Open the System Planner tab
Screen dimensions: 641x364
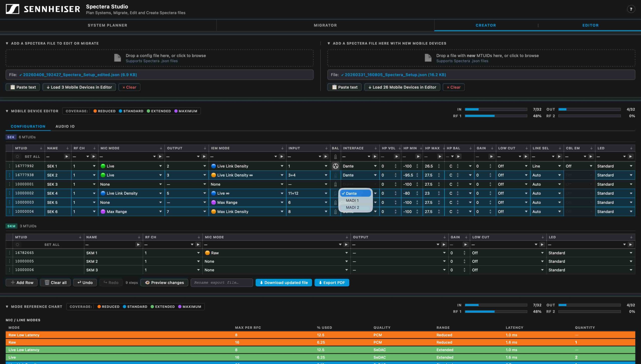click(107, 25)
